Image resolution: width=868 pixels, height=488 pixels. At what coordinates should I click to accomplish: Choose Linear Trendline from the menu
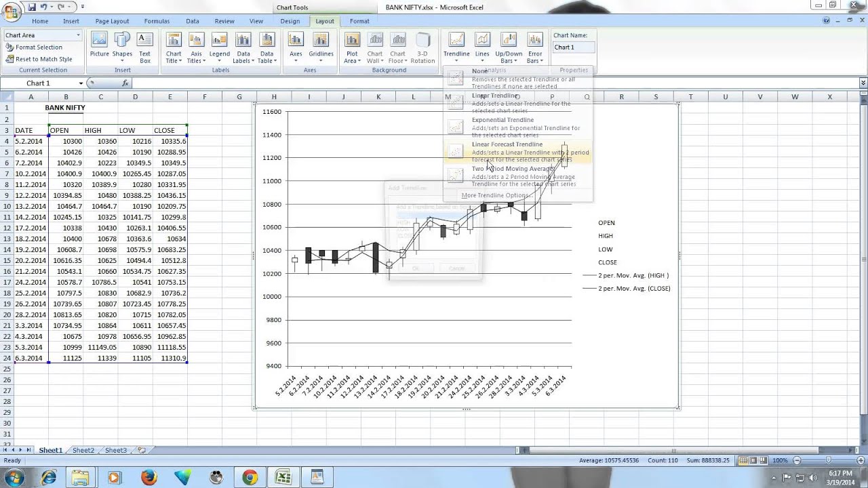517,102
